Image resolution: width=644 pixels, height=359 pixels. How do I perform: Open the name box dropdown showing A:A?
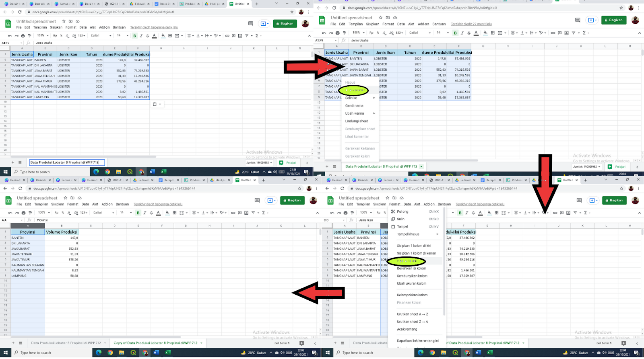23,220
